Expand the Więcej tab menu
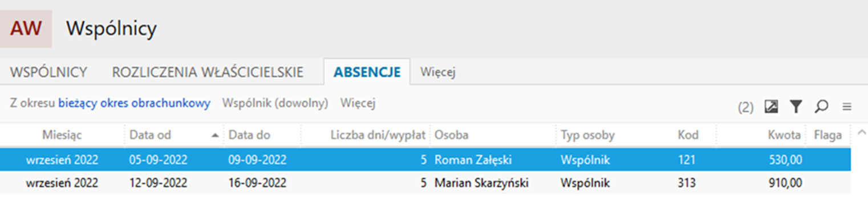This screenshot has height=217, width=868. (437, 72)
